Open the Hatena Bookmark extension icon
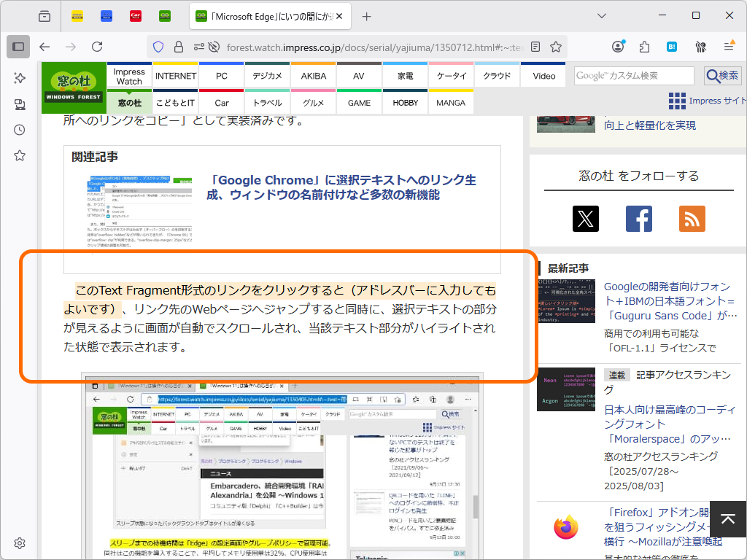 (x=671, y=45)
